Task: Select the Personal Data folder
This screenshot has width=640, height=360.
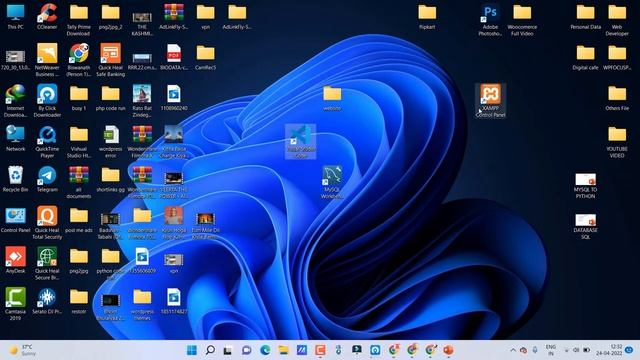Action: (x=585, y=17)
